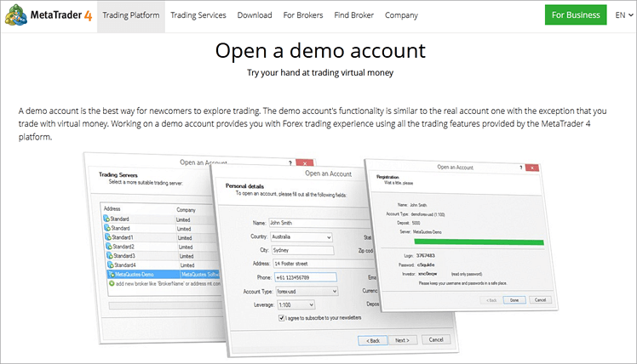This screenshot has height=364, width=637.
Task: Expand the Account Type forex-usd dropdown
Action: coord(302,291)
